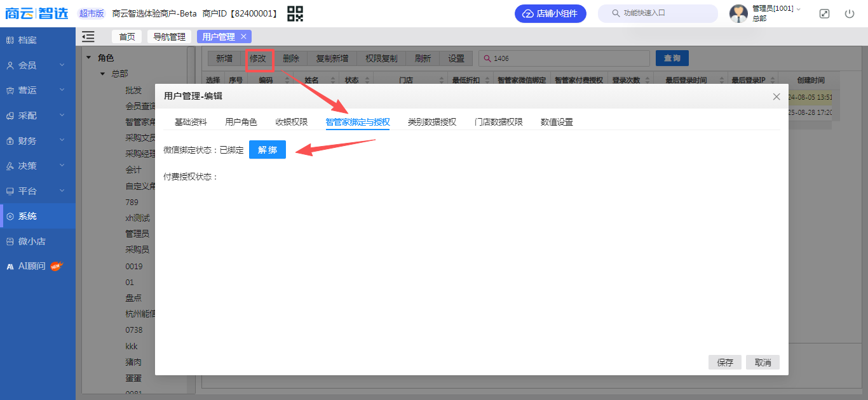Click the administrator avatar picture
The height and width of the screenshot is (400, 868).
(x=738, y=13)
